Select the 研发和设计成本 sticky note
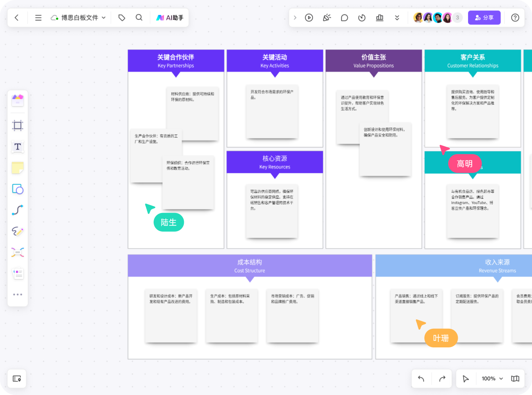This screenshot has width=532, height=395. [x=171, y=316]
